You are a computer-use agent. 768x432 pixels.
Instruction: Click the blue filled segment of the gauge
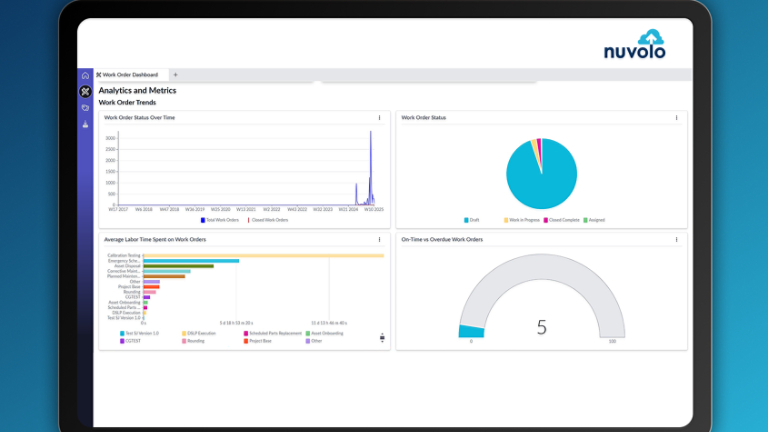pos(471,332)
